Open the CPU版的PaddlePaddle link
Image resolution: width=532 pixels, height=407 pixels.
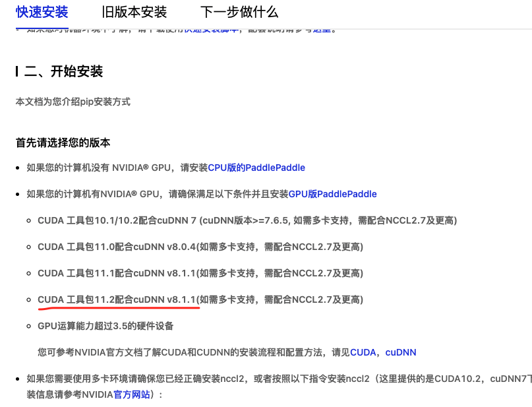coord(256,168)
